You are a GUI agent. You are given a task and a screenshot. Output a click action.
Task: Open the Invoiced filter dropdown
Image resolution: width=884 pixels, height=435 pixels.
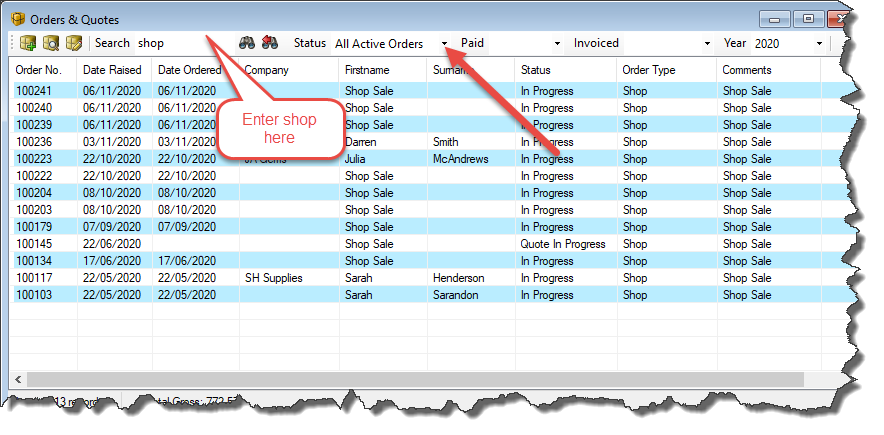coord(707,44)
